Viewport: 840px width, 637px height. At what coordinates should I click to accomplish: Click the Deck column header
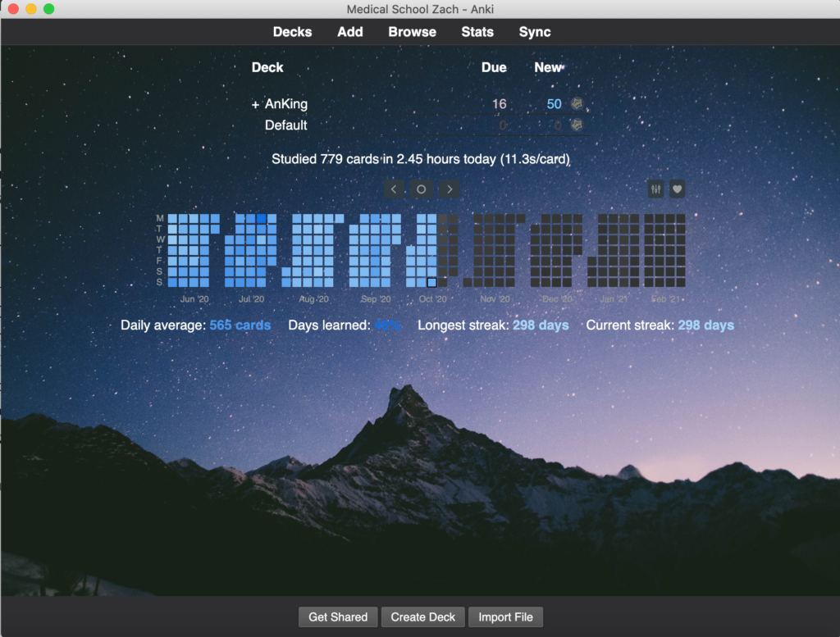pos(267,67)
